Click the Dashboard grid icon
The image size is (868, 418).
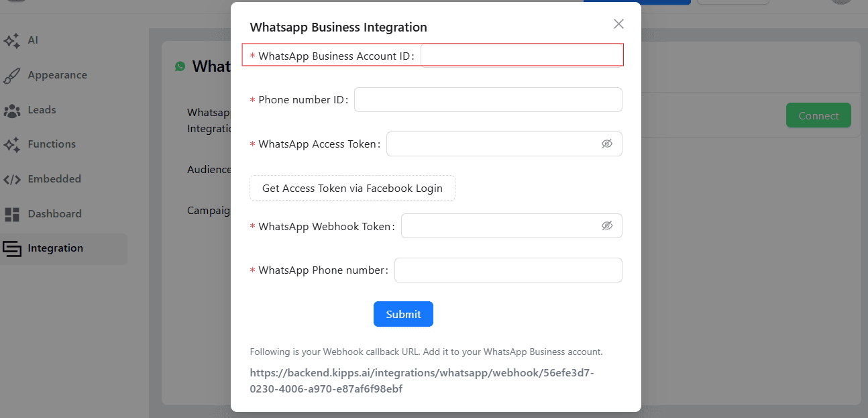coord(11,214)
